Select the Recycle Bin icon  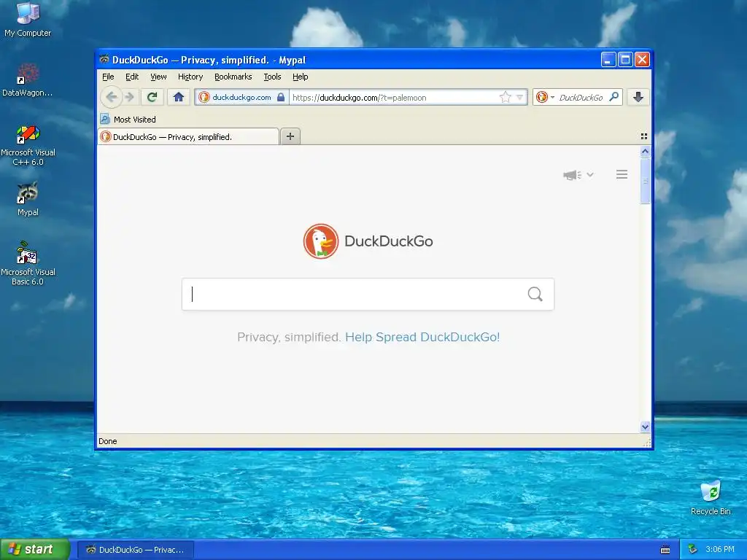[711, 498]
